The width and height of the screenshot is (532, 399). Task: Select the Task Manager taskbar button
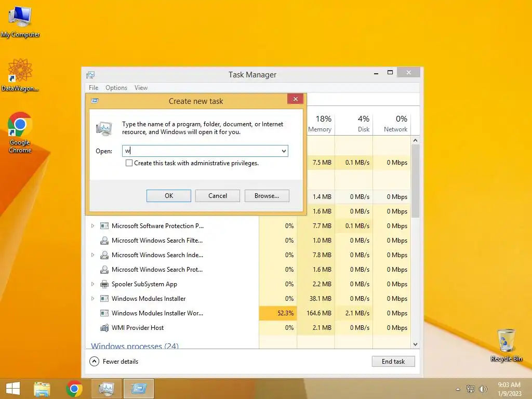pyautogui.click(x=107, y=389)
